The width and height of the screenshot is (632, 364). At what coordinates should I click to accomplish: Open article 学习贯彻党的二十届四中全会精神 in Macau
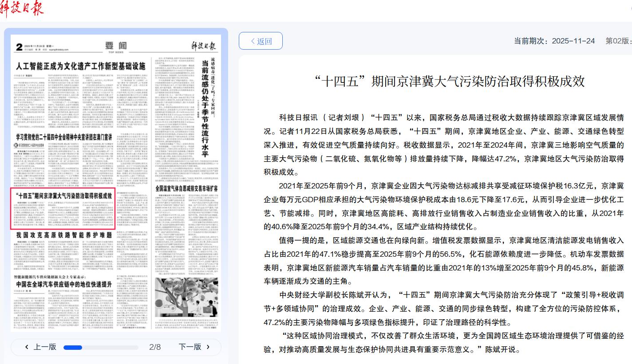[x=64, y=137]
